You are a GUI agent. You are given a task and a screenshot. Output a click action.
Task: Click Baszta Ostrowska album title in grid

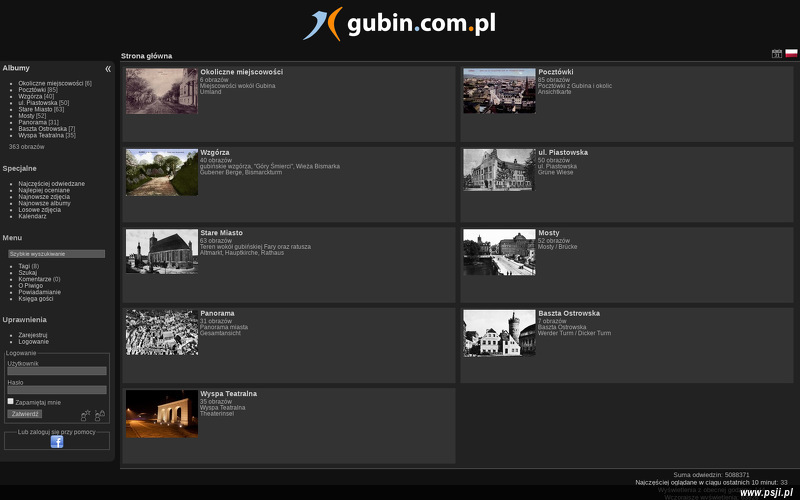pyautogui.click(x=569, y=313)
